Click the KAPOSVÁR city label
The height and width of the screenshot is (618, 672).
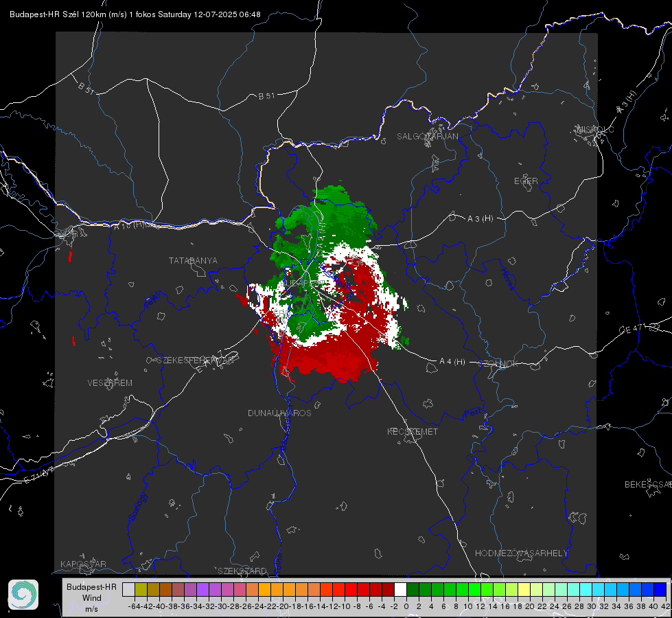[x=83, y=564]
